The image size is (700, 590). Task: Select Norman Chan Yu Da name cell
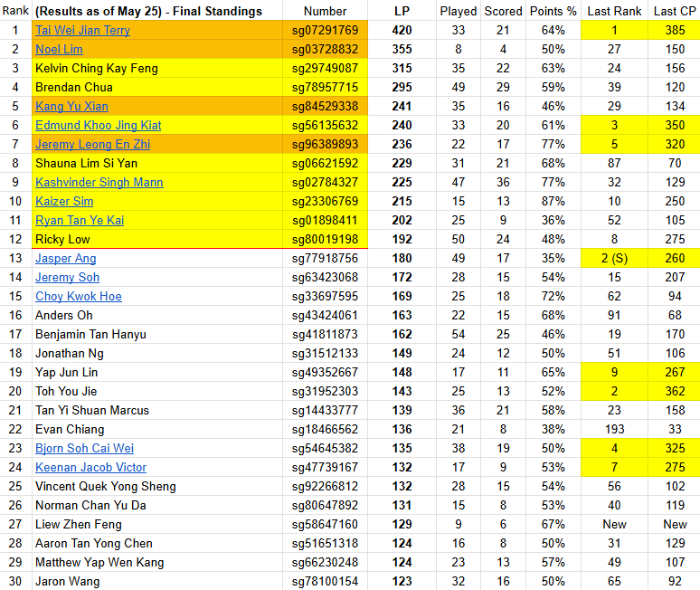click(157, 505)
